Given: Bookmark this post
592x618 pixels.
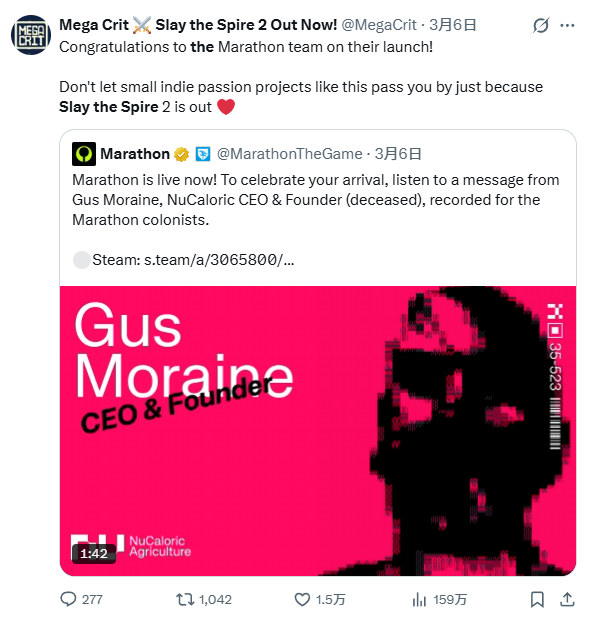Looking at the screenshot, I should click(537, 599).
